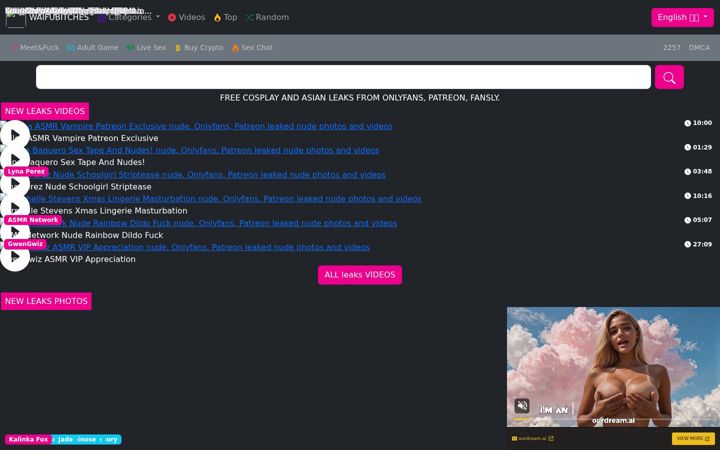Unmute the ad video sound

pos(522,405)
